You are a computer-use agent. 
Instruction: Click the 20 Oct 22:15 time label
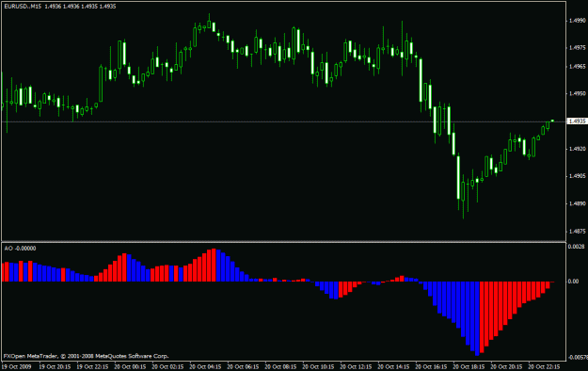click(544, 366)
